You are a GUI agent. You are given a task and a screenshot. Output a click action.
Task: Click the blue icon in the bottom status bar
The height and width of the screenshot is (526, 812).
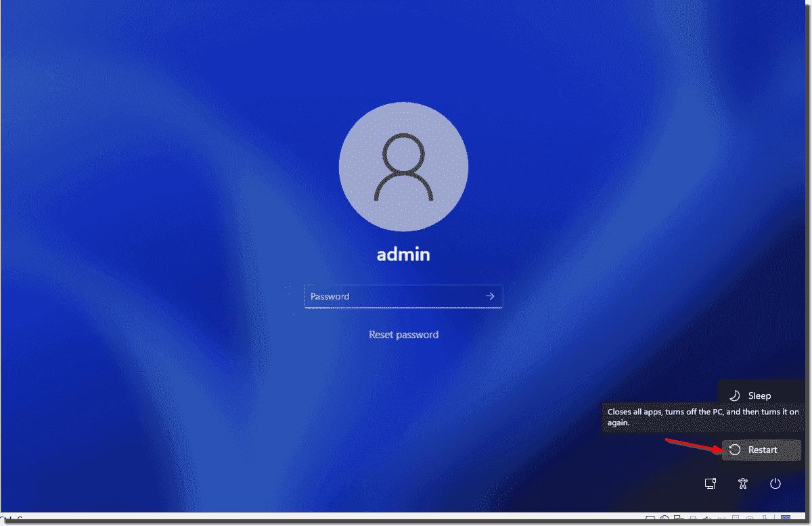786,520
